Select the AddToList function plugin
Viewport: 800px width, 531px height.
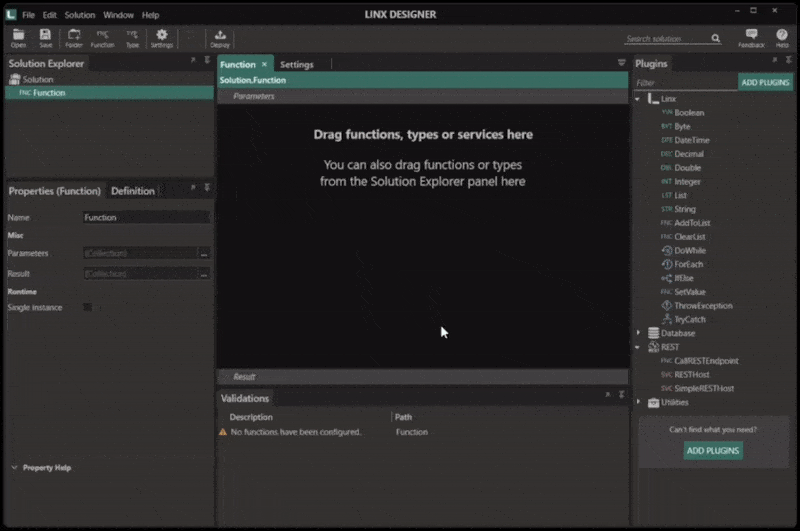click(686, 223)
